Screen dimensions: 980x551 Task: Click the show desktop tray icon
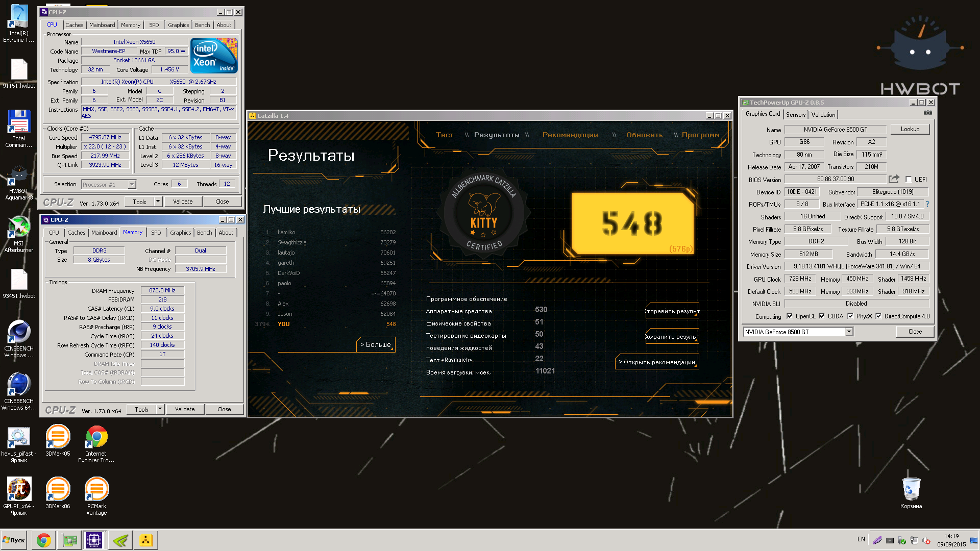(974, 540)
